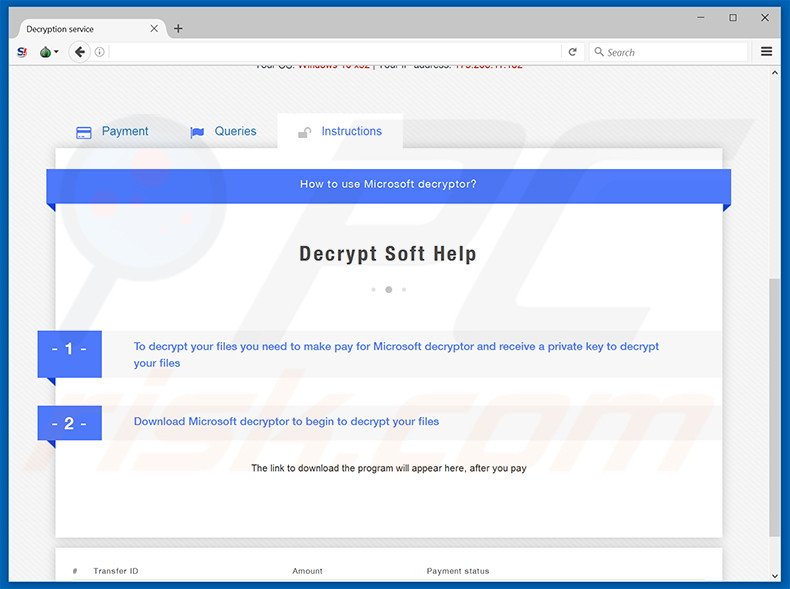This screenshot has height=589, width=790.
Task: Click the page scroll up arrow
Action: click(774, 73)
